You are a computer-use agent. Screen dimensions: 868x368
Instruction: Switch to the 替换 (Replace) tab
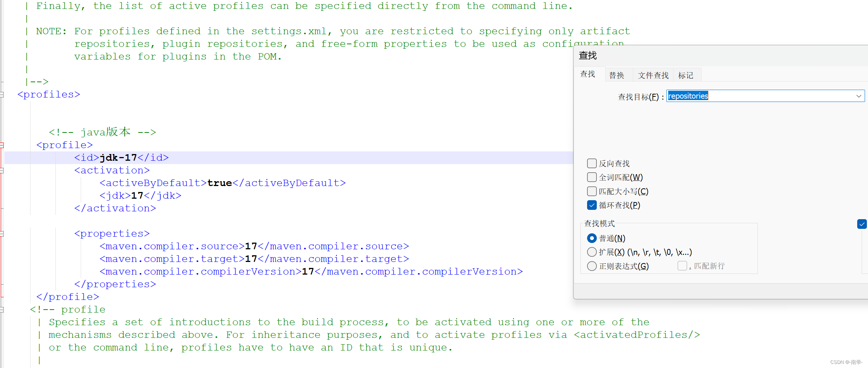click(x=616, y=75)
